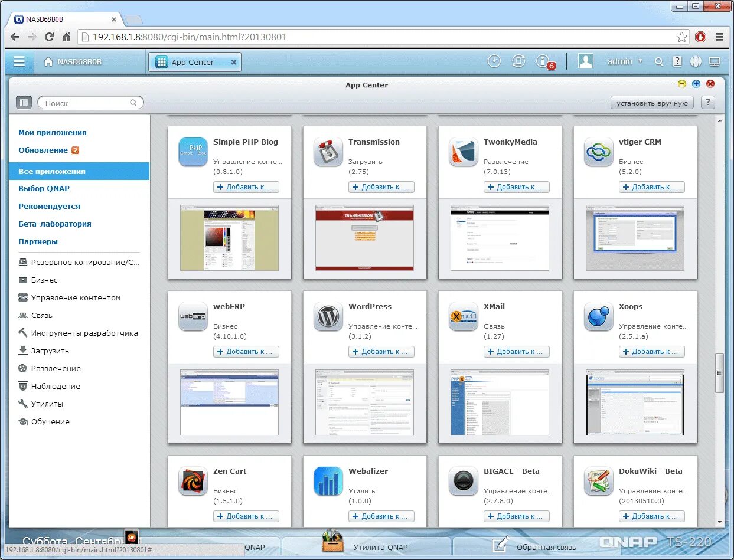Click the WordPress app icon
Viewport: 734px width, 560px height.
[x=328, y=317]
